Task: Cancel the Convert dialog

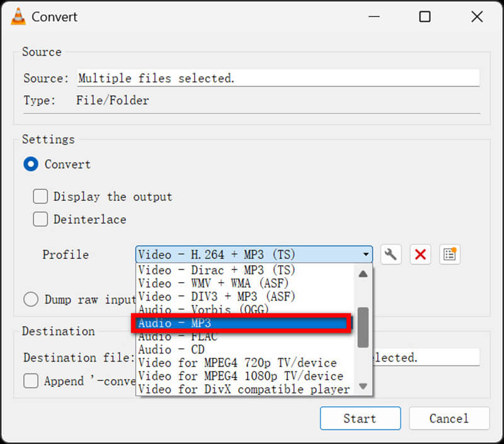Action: 449,418
